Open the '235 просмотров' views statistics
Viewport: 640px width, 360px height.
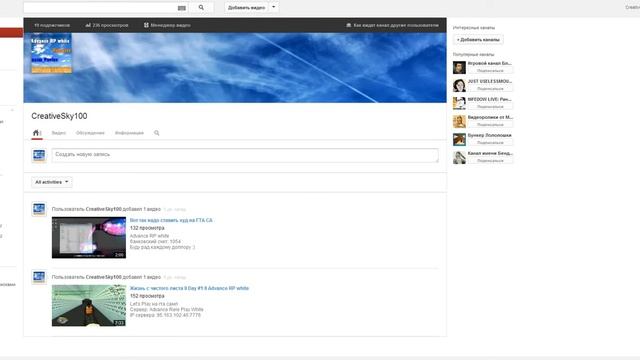tap(107, 25)
